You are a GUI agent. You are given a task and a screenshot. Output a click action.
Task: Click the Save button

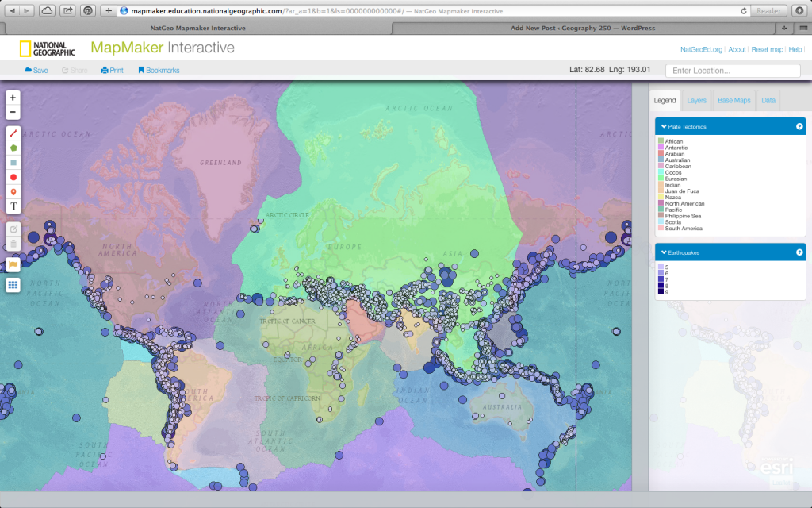[36, 70]
